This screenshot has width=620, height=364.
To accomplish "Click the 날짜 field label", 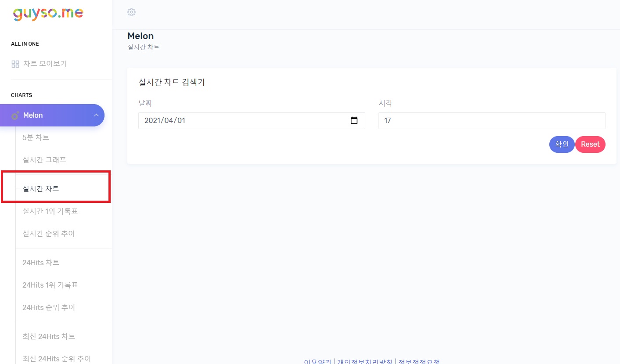I will point(145,104).
